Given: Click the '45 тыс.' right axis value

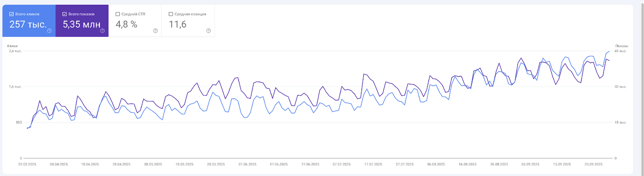Looking at the screenshot, I should (x=620, y=51).
